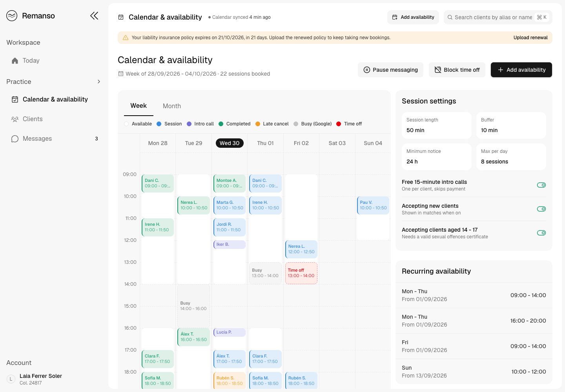Collapse the sidebar with the double chevron

(x=94, y=16)
